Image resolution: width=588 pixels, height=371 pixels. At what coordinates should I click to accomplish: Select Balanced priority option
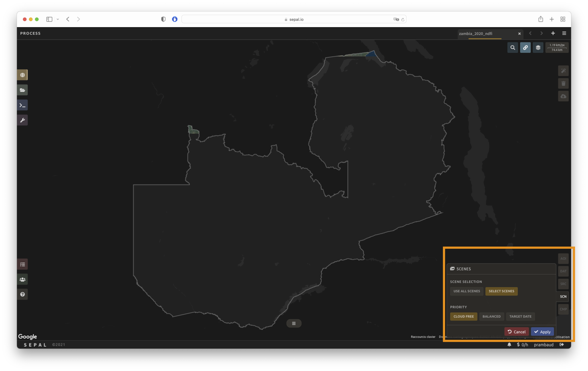[x=491, y=317]
